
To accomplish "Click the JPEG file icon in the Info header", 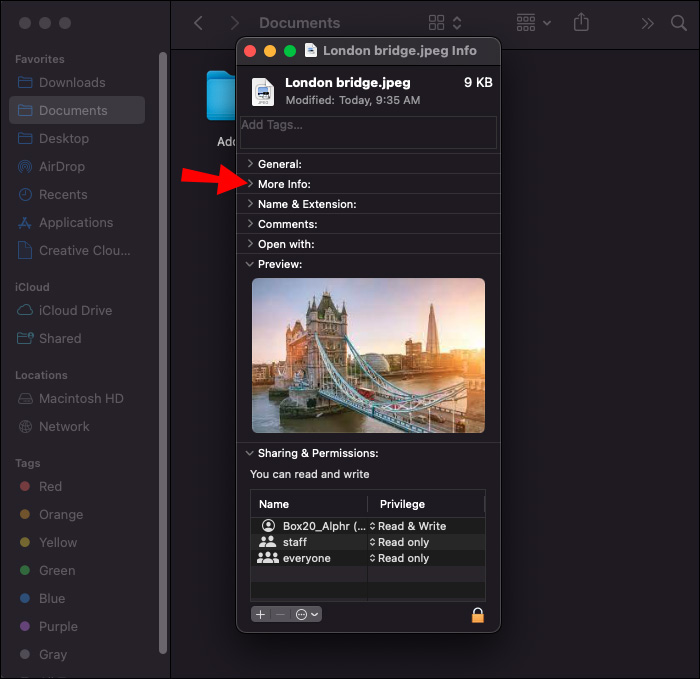I will click(x=262, y=91).
